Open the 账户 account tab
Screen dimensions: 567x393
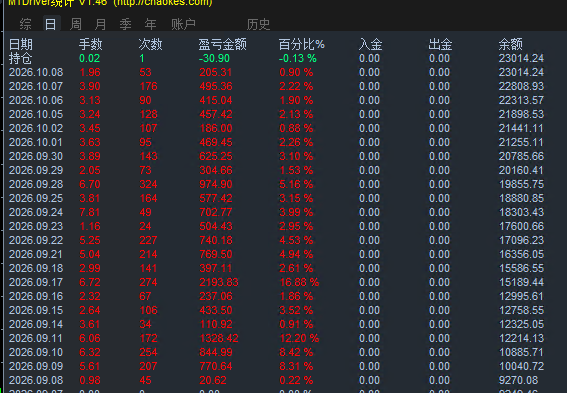pyautogui.click(x=183, y=24)
